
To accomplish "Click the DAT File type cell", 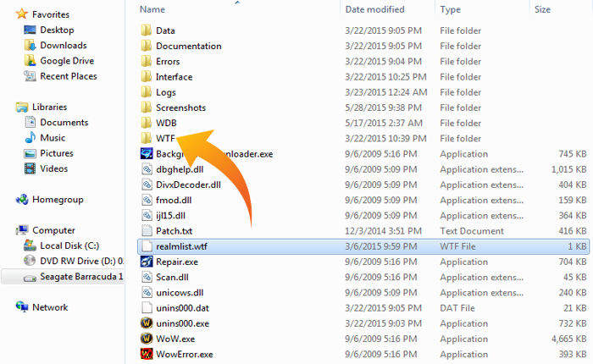I will (457, 308).
